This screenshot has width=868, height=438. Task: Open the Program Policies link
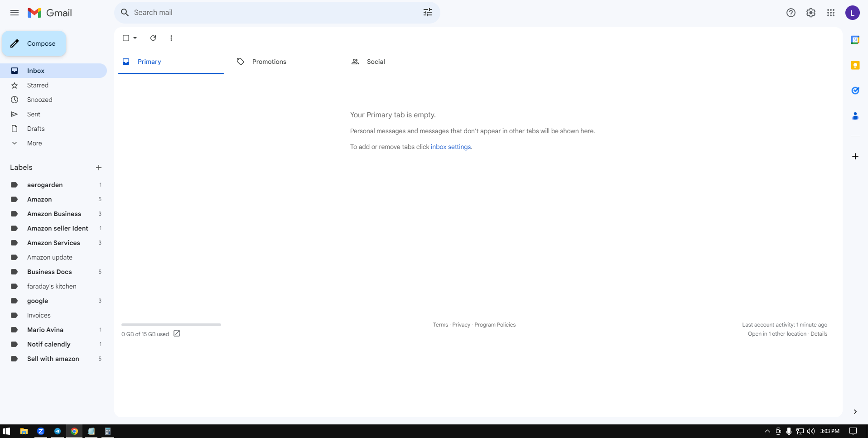[495, 325]
